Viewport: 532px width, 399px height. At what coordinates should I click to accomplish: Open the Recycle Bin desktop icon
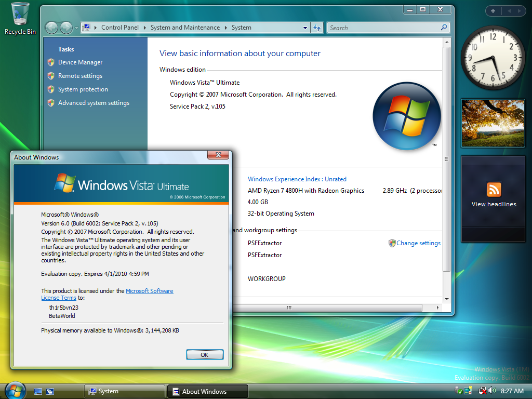[20, 19]
